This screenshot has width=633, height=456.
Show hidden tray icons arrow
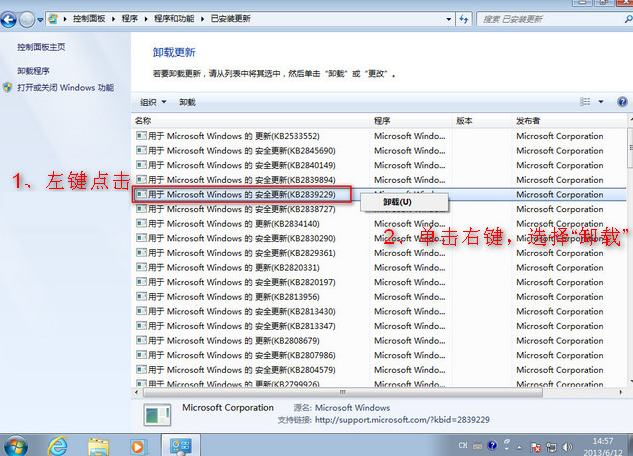click(519, 447)
